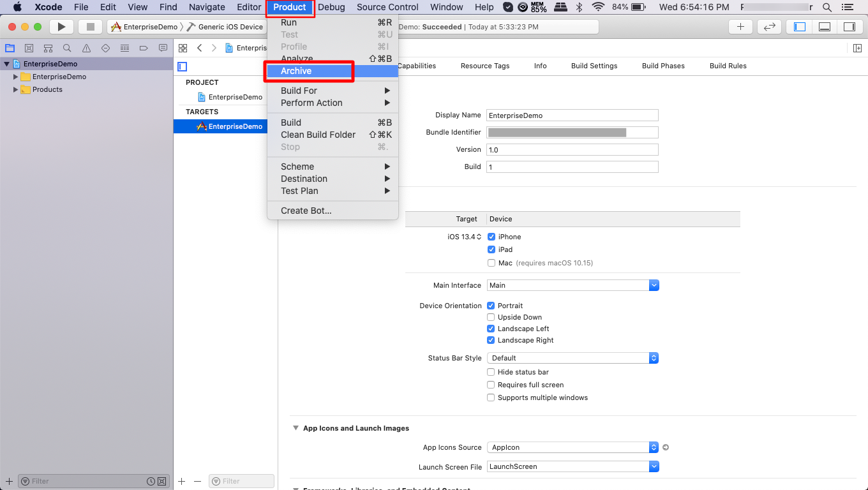Expand the Build For submenu

[333, 91]
